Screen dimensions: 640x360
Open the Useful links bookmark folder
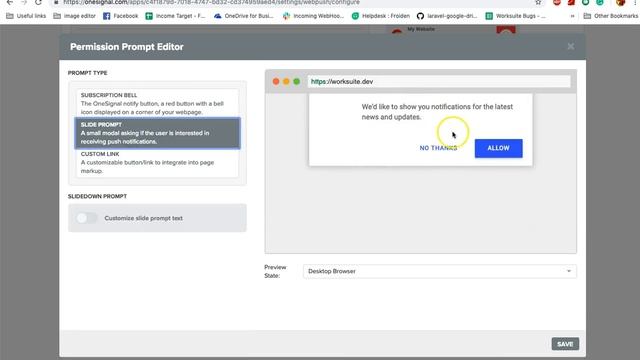pos(27,16)
